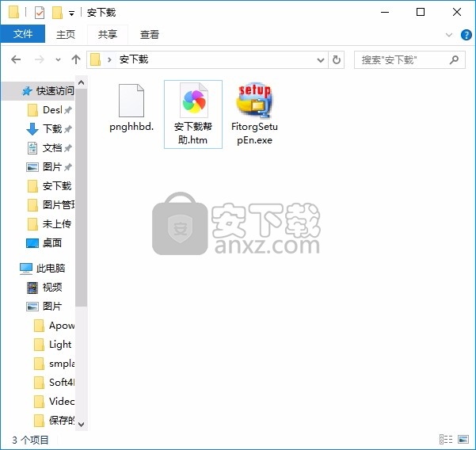476x450 pixels.
Task: Open the Light folder in the sidebar
Action: click(x=53, y=345)
